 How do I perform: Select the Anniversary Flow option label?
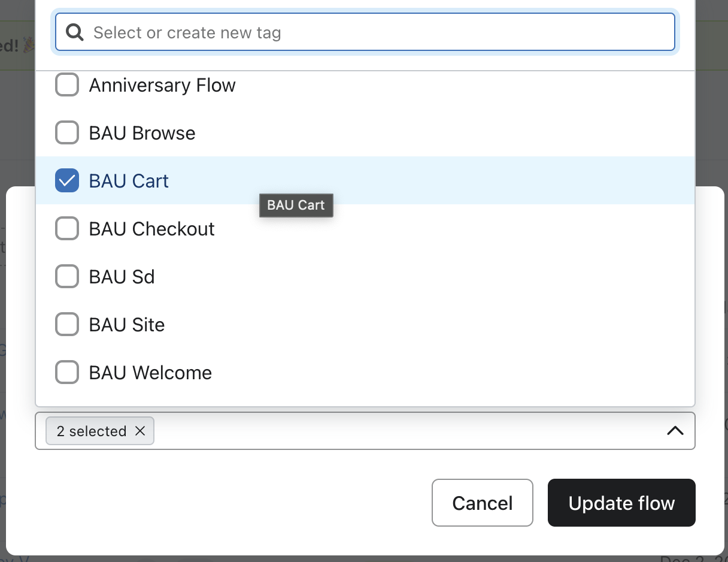point(162,85)
